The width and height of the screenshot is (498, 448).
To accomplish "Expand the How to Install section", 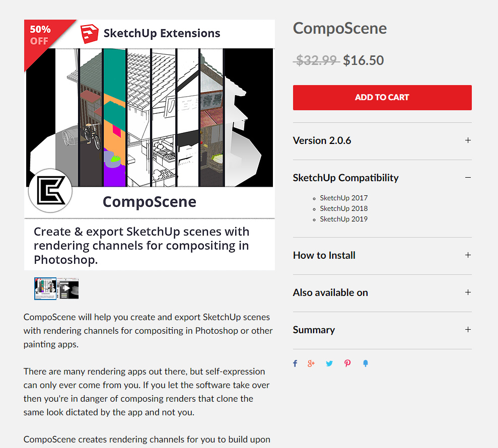I will pos(468,255).
